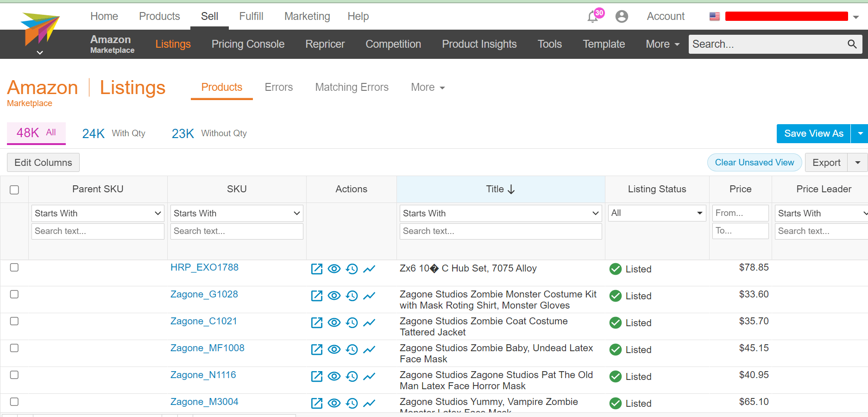Open the Home menu
868x417 pixels.
point(104,16)
